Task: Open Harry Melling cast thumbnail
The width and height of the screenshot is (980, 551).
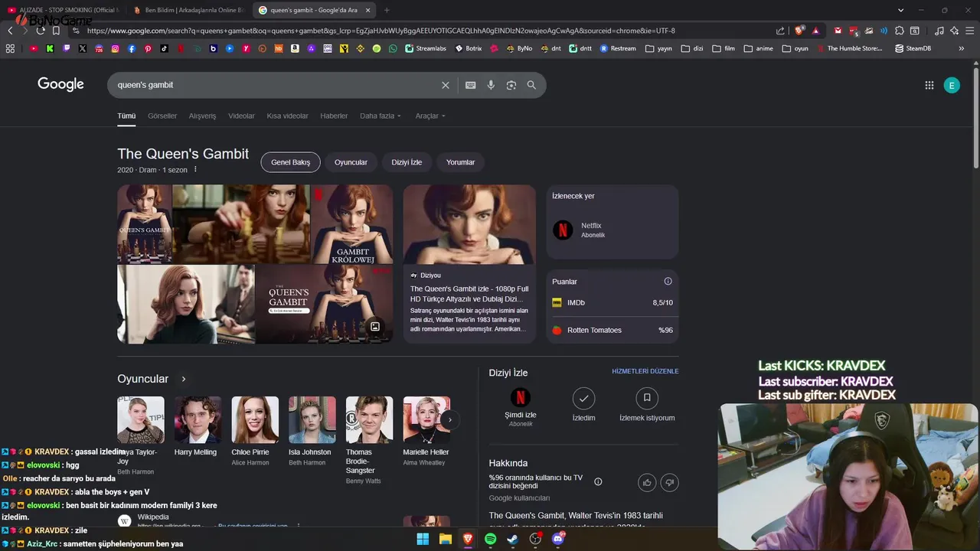Action: pyautogui.click(x=198, y=419)
